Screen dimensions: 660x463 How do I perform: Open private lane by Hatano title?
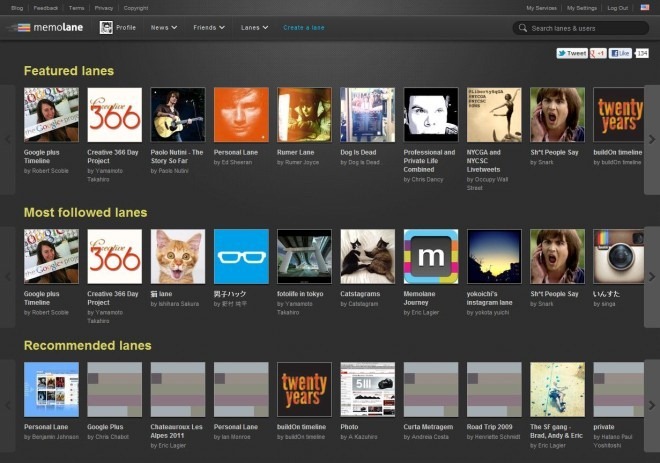(x=604, y=427)
